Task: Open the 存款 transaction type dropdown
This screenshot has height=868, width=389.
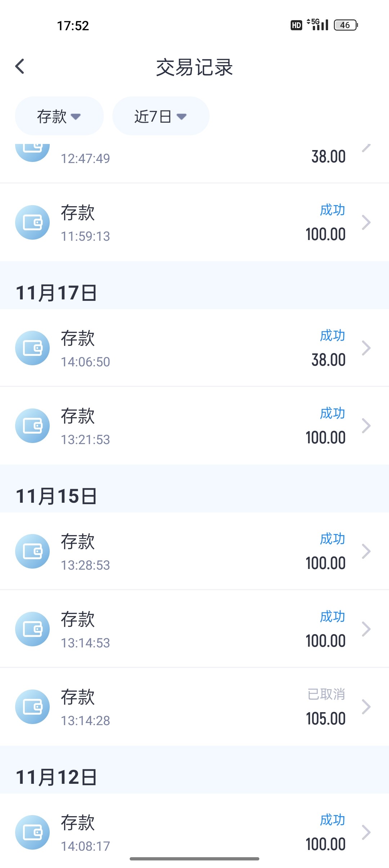Action: pyautogui.click(x=59, y=116)
